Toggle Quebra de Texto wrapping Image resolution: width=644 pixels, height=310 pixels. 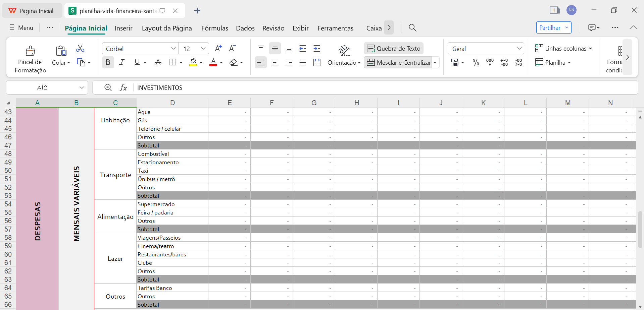coord(393,48)
